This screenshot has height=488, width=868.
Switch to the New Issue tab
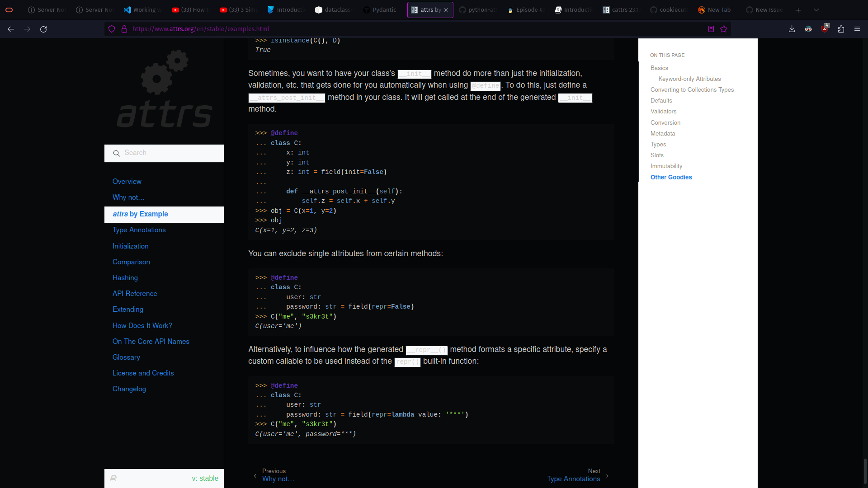tap(766, 10)
